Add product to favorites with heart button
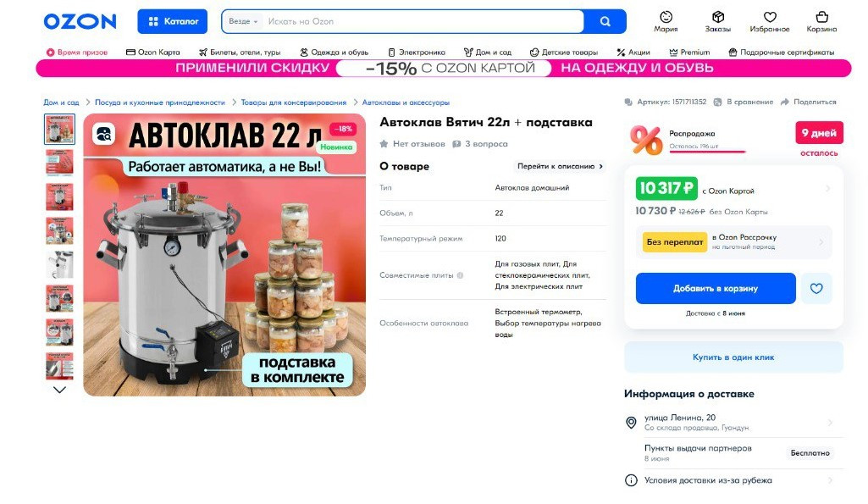This screenshot has width=868, height=504. [x=816, y=288]
